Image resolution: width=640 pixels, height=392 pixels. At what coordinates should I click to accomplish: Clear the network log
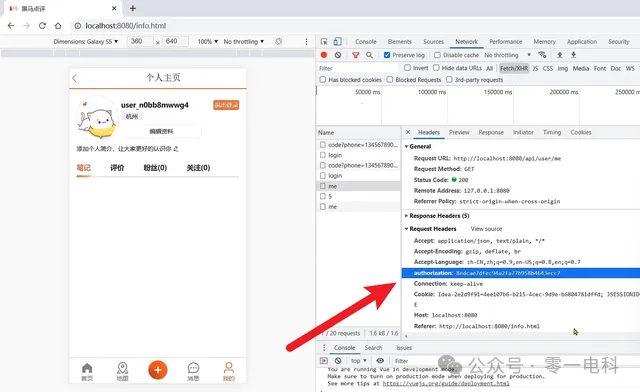click(338, 55)
